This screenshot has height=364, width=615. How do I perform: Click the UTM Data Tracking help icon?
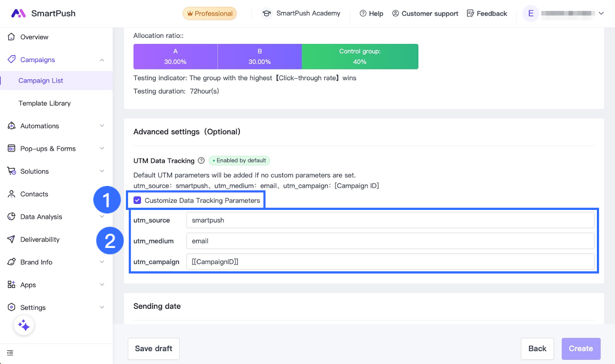pos(201,161)
